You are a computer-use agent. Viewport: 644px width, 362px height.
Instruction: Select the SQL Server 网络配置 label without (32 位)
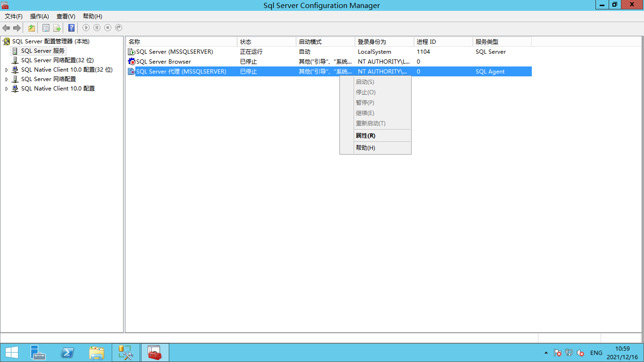coord(49,79)
